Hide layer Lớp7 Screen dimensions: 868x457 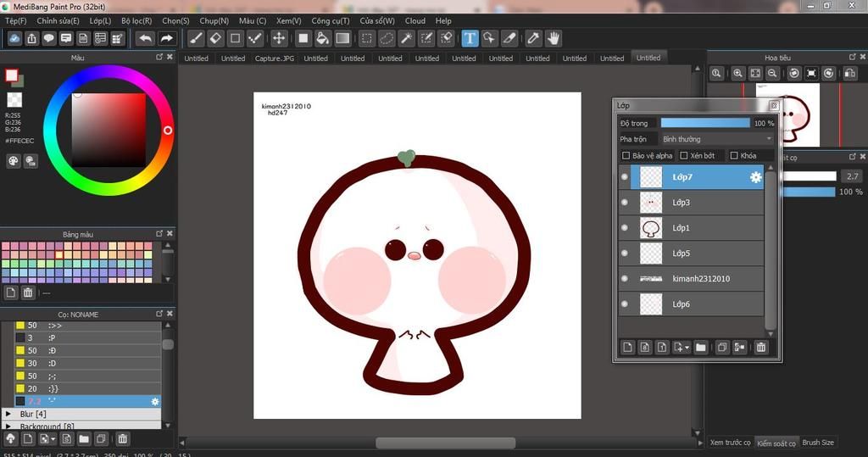tap(625, 177)
